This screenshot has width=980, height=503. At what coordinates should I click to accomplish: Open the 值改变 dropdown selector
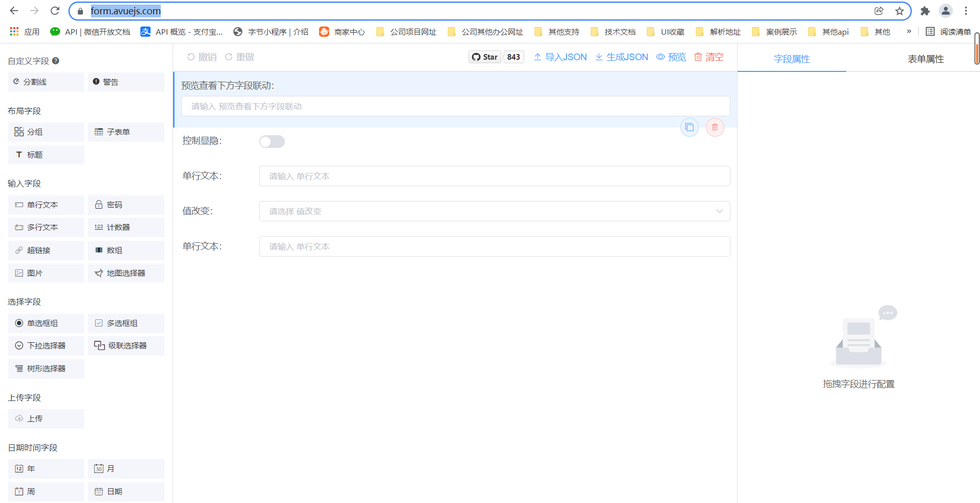point(494,211)
